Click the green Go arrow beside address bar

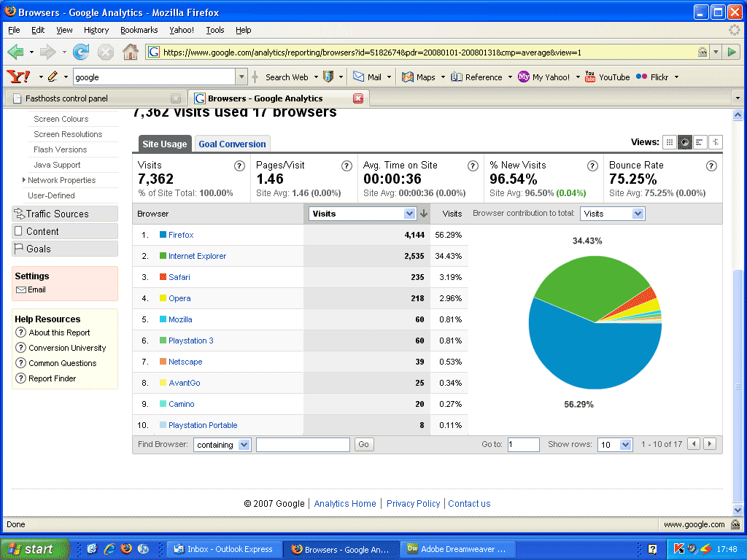click(x=731, y=52)
